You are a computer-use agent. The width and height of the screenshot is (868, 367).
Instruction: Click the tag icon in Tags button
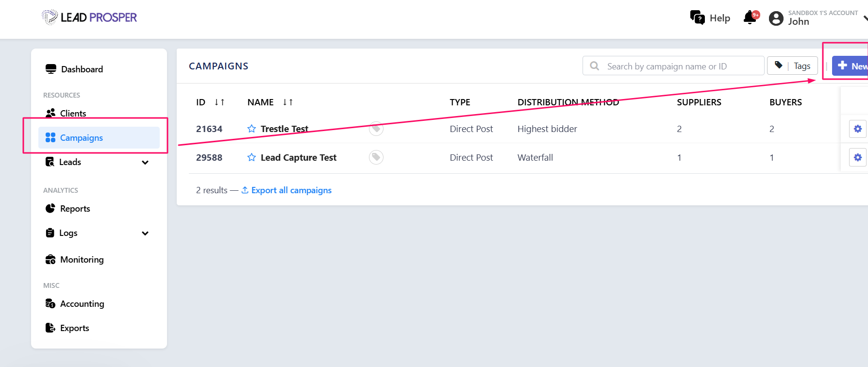pyautogui.click(x=779, y=65)
